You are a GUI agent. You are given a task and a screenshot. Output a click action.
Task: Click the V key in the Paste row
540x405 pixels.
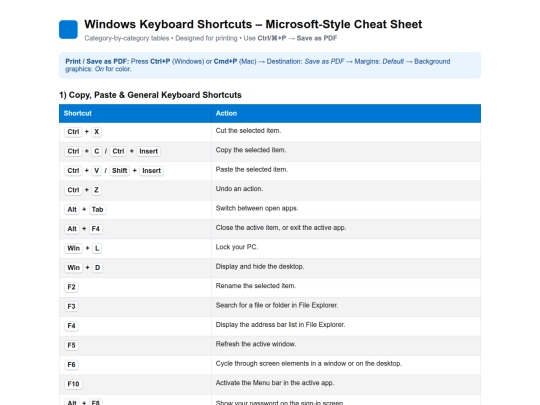(x=97, y=170)
